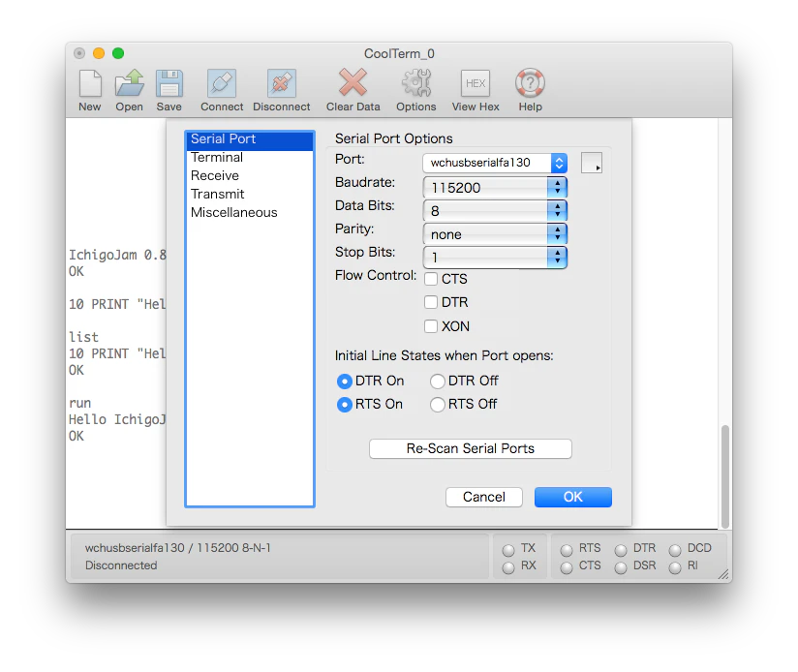This screenshot has height=672, width=798.
Task: Open Options via the gear icon
Action: 416,83
